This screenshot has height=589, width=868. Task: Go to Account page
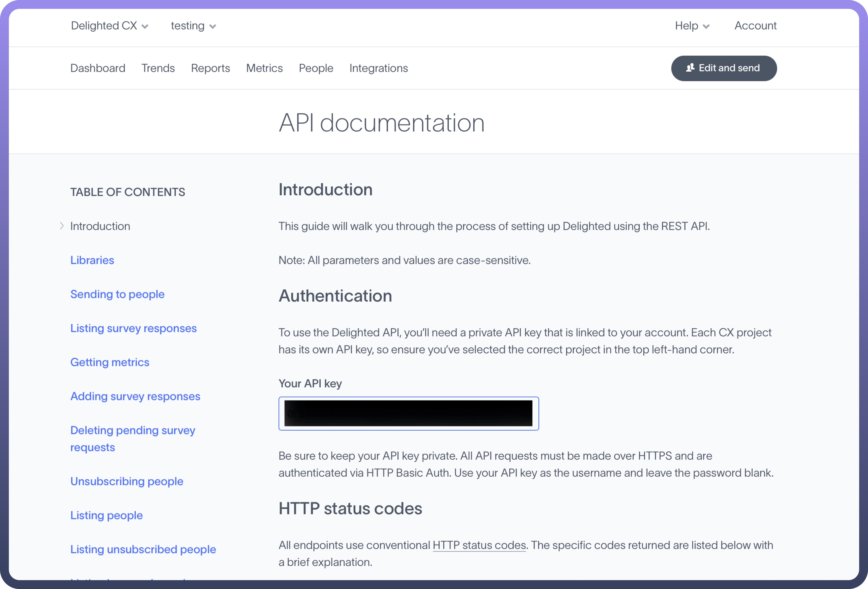tap(755, 26)
